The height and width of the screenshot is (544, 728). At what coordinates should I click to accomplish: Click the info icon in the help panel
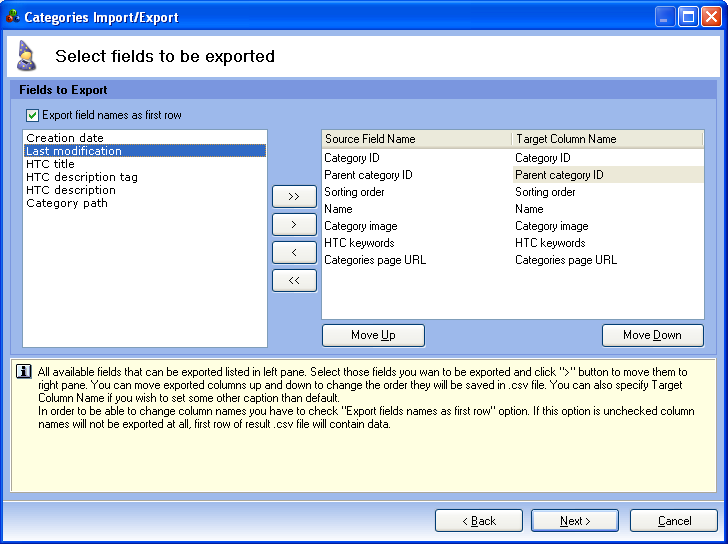[x=24, y=371]
